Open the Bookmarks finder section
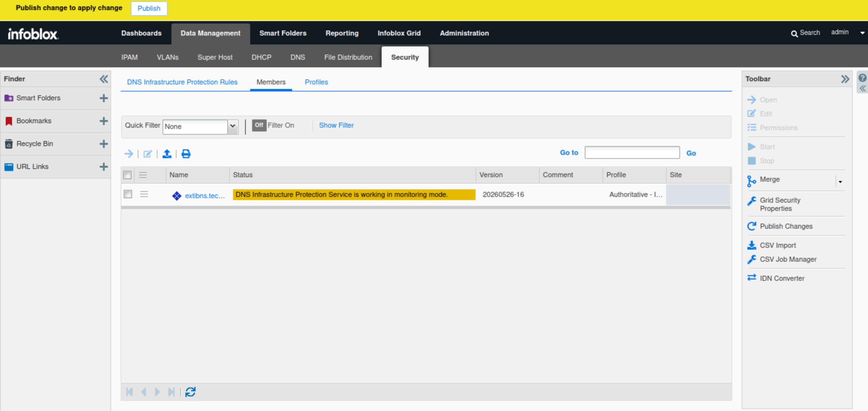Viewport: 868px width, 411px height. coord(34,121)
